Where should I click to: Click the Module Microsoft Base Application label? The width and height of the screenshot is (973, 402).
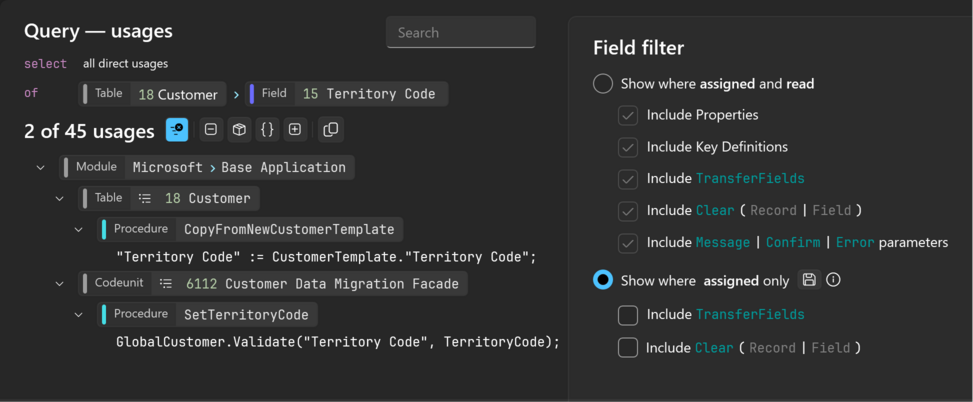pos(207,168)
